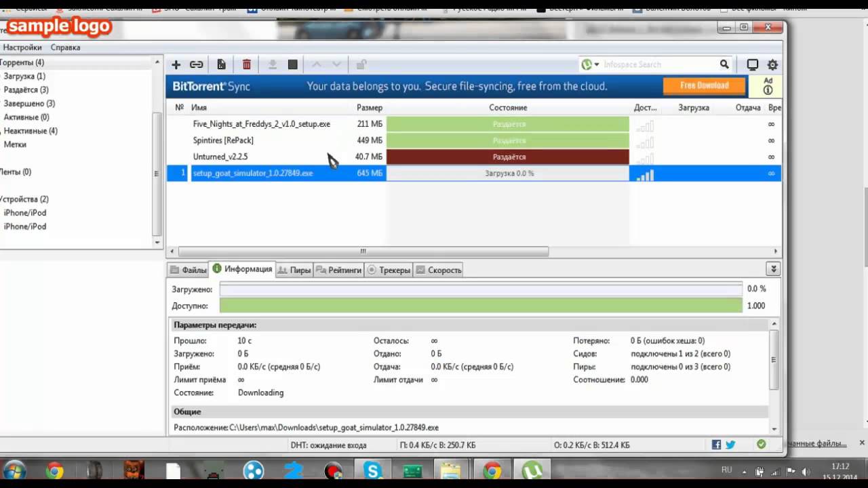Image resolution: width=868 pixels, height=488 pixels.
Task: Open the Windows Start button
Action: click(x=14, y=471)
